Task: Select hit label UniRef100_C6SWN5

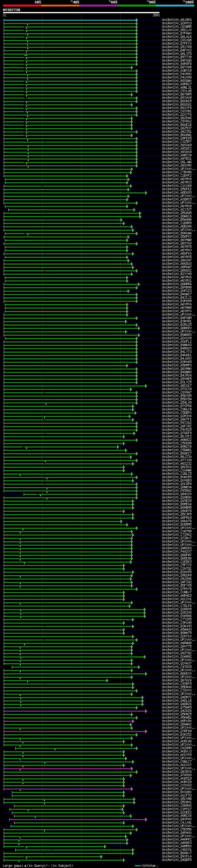Action: 177,27
